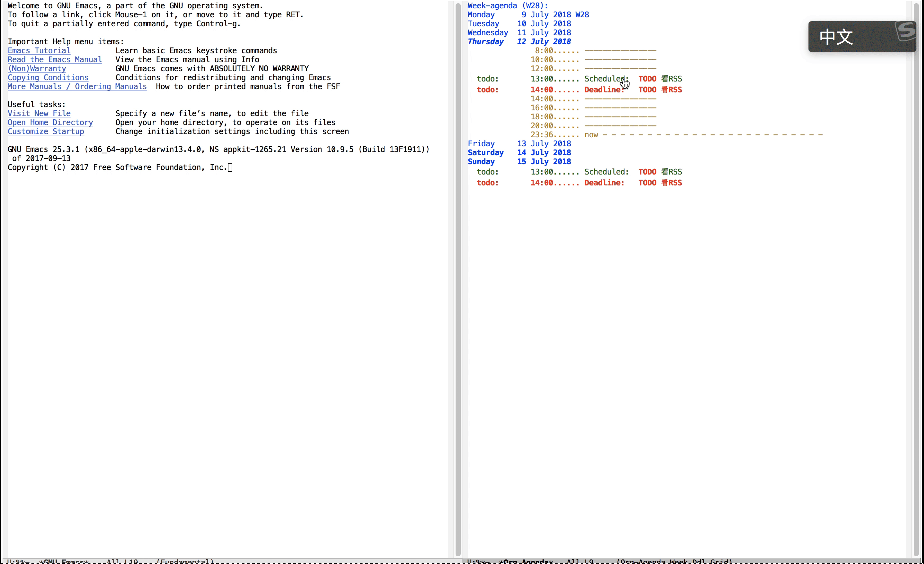
Task: Click Thursday 12 July 2018 agenda heading
Action: [519, 42]
